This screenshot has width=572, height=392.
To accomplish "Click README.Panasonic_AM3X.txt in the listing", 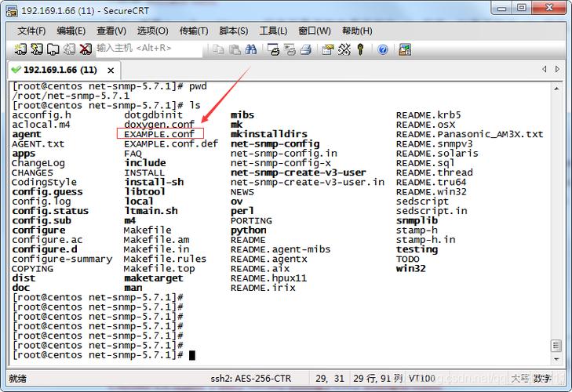I will click(469, 134).
